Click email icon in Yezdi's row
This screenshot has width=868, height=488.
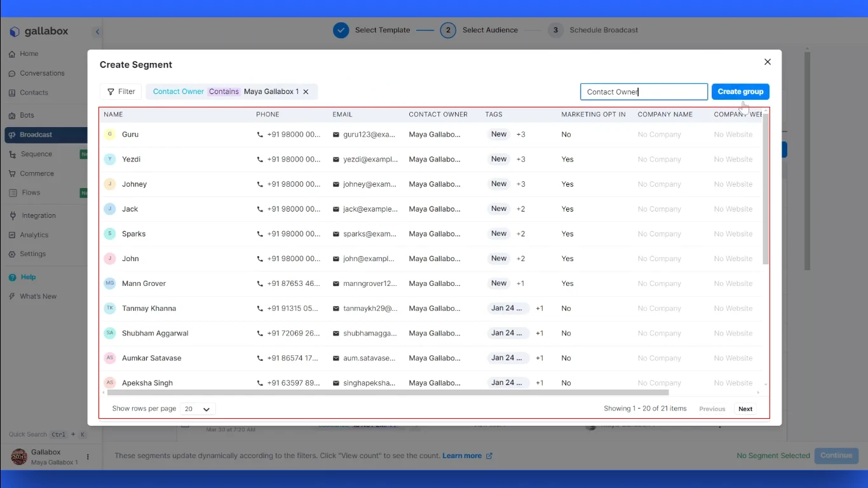(x=336, y=159)
